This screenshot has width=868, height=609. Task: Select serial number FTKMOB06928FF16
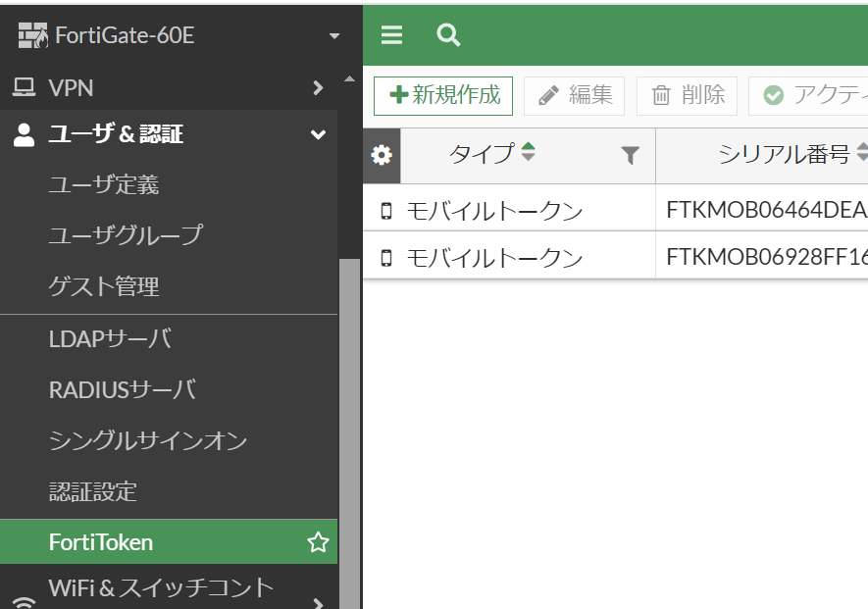[767, 257]
